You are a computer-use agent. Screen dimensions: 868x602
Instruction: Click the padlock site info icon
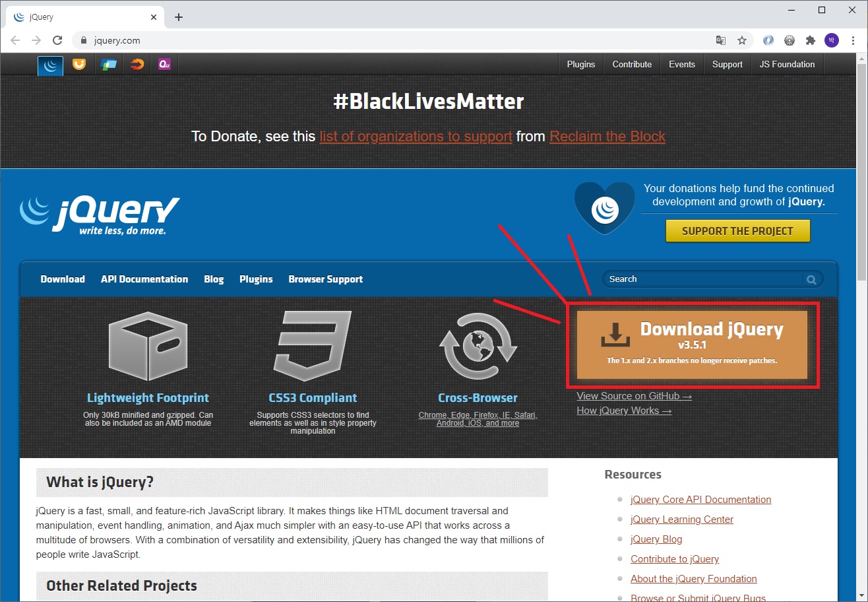tap(83, 40)
